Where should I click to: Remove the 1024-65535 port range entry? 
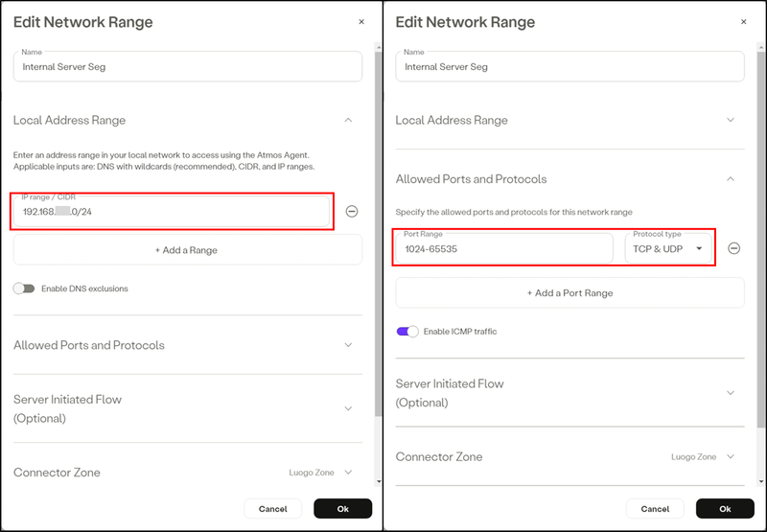pos(733,248)
